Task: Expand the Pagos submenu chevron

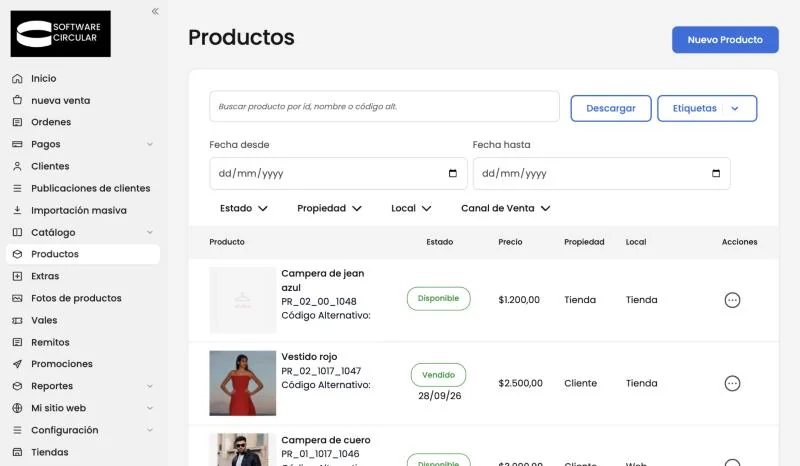Action: [x=150, y=144]
